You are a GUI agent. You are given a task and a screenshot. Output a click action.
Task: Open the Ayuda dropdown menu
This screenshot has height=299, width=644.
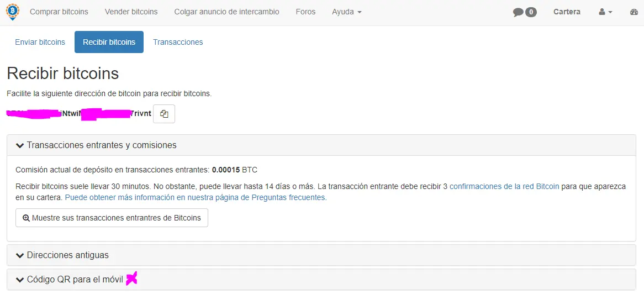click(x=347, y=12)
